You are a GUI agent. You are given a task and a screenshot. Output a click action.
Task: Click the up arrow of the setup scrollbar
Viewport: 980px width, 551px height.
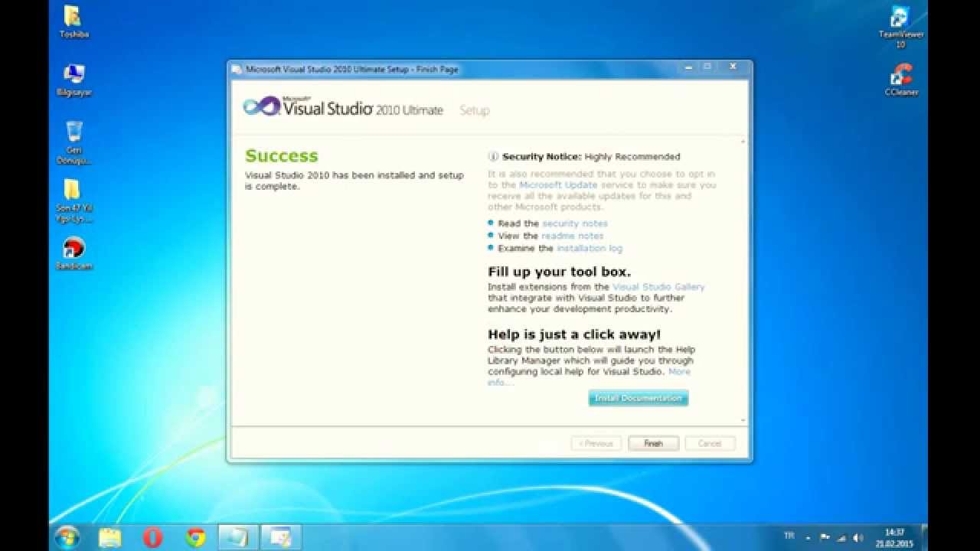click(743, 142)
